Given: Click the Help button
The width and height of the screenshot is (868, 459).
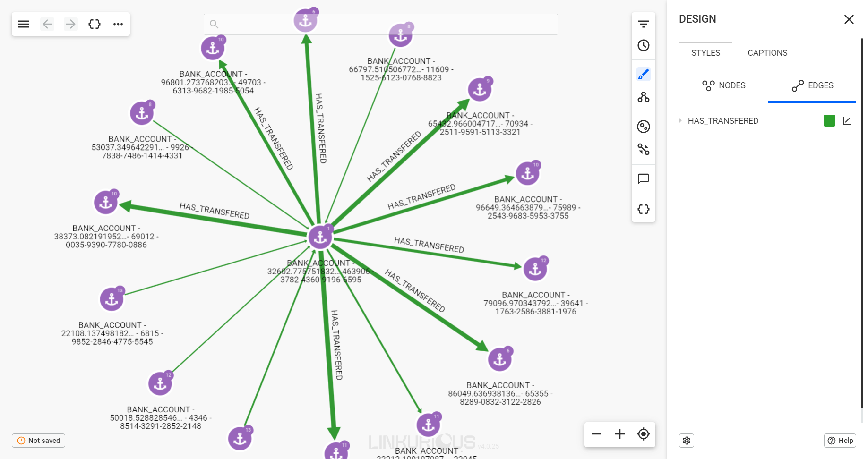Looking at the screenshot, I should [840, 441].
